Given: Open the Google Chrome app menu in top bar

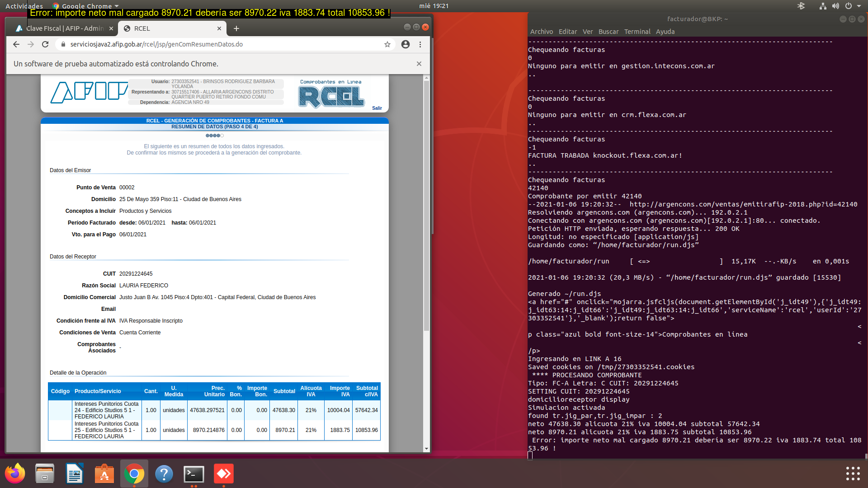Looking at the screenshot, I should point(86,6).
